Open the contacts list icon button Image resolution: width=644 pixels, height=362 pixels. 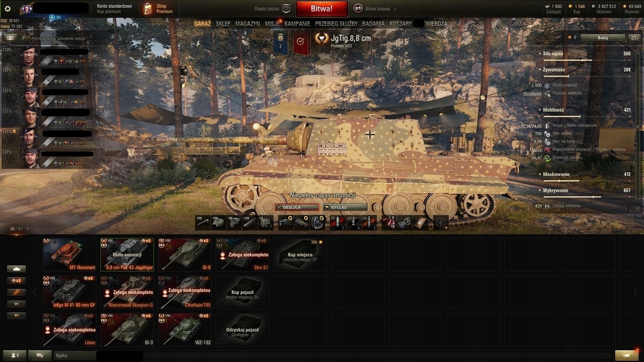(14, 355)
